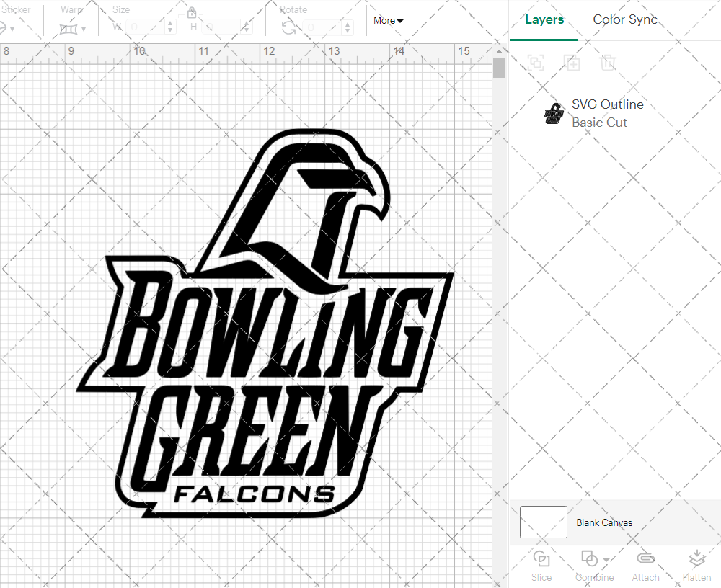
Task: Switch to the Color Sync tab
Action: pyautogui.click(x=625, y=19)
